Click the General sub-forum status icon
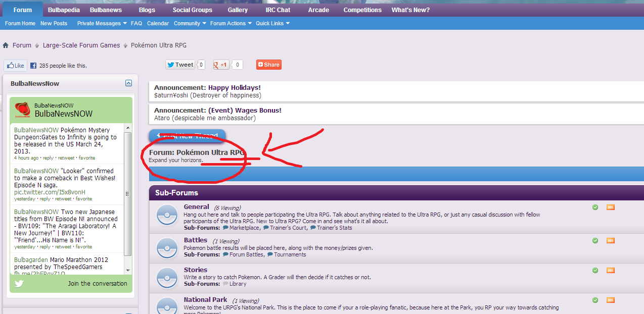 coord(167,216)
